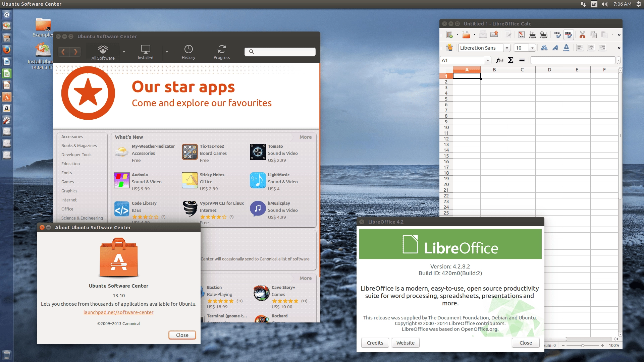The width and height of the screenshot is (644, 362).
Task: Click Close in LibreOffice 4.2 dialog
Action: (526, 343)
